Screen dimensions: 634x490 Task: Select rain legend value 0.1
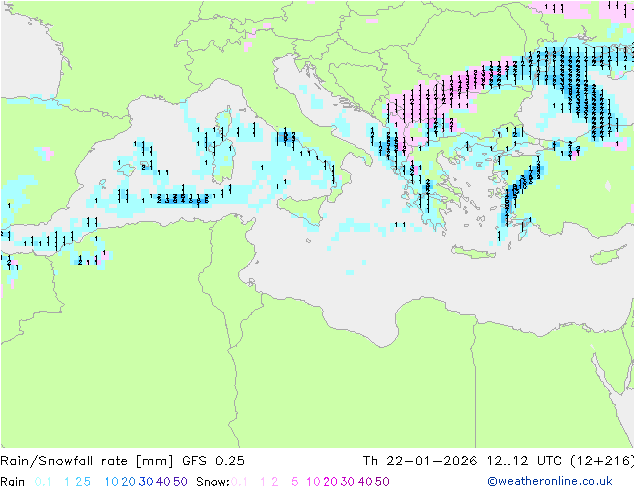click(43, 482)
